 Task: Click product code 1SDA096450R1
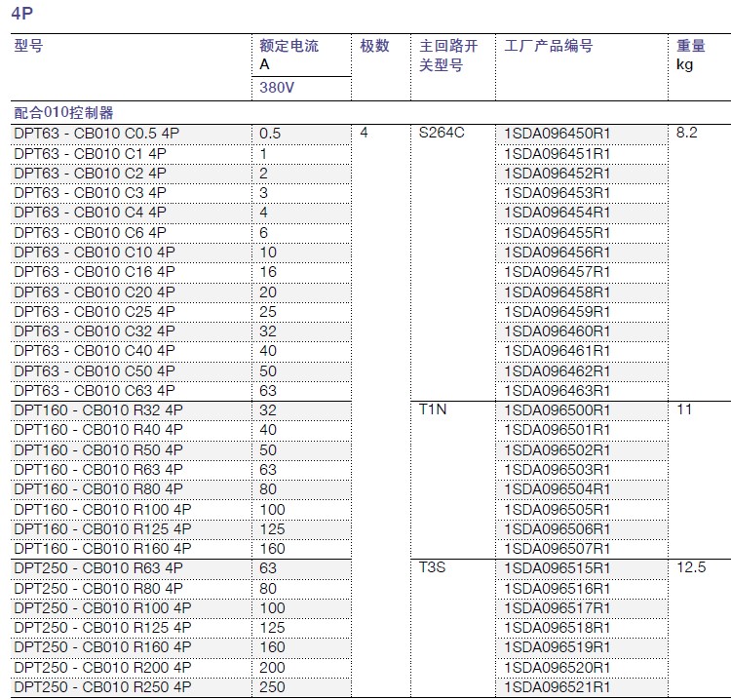(x=558, y=134)
